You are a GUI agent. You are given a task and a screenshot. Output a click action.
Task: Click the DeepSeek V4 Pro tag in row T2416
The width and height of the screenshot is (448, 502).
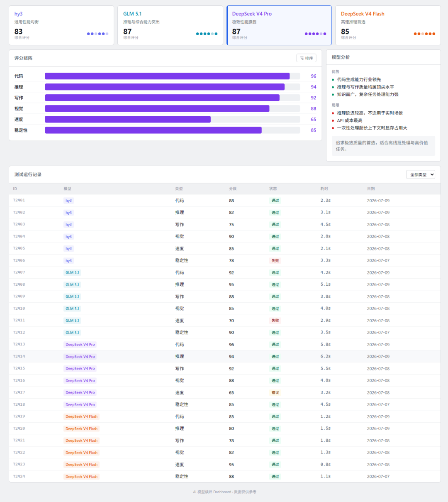tap(80, 380)
